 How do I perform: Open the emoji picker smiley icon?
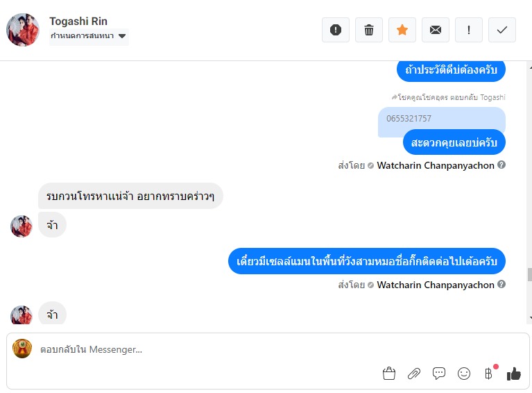pos(464,374)
